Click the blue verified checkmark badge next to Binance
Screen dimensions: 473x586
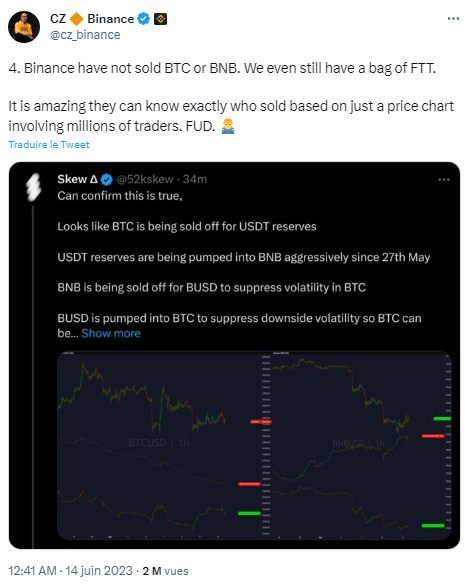(x=143, y=18)
